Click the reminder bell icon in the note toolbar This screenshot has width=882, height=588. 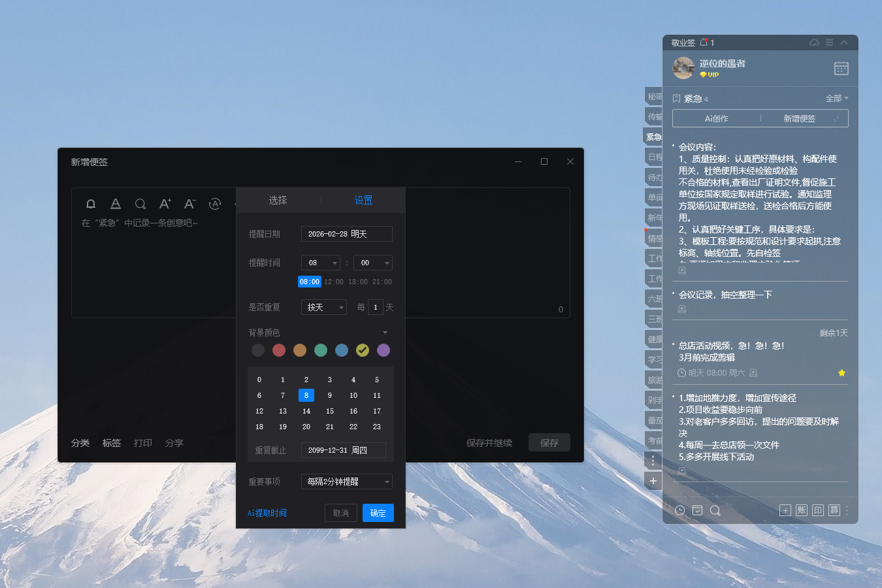(x=91, y=204)
